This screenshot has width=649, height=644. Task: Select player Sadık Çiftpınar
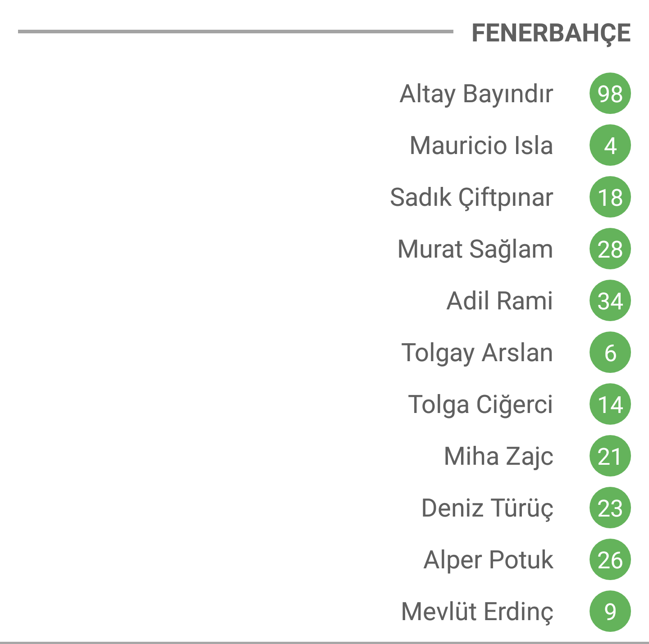pyautogui.click(x=471, y=198)
